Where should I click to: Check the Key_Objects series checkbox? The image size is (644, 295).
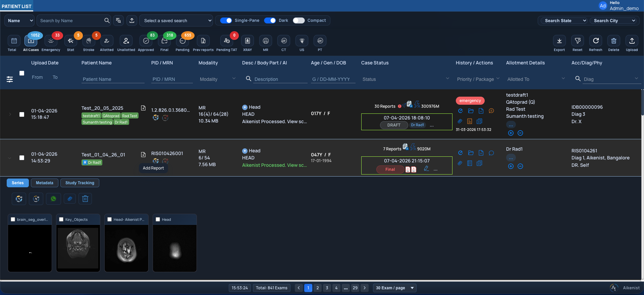pos(61,219)
